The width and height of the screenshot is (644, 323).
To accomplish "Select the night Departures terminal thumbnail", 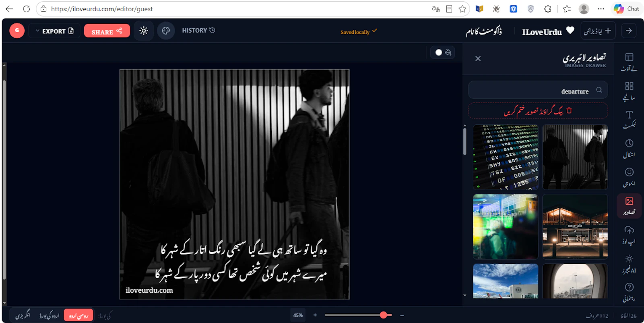I will click(x=575, y=227).
